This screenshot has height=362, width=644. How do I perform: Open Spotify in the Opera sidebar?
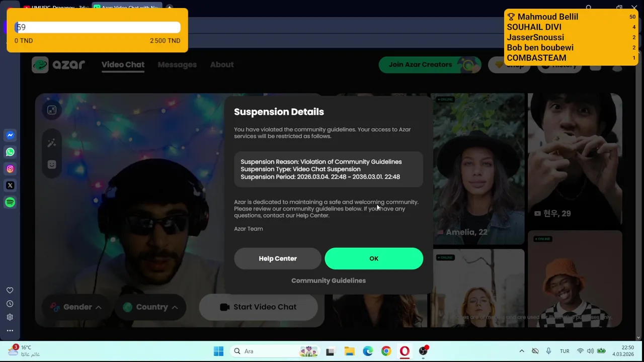pyautogui.click(x=10, y=202)
